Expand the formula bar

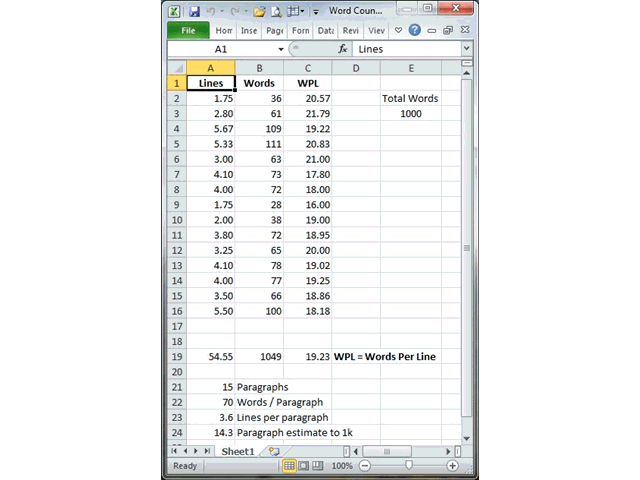pyautogui.click(x=466, y=48)
